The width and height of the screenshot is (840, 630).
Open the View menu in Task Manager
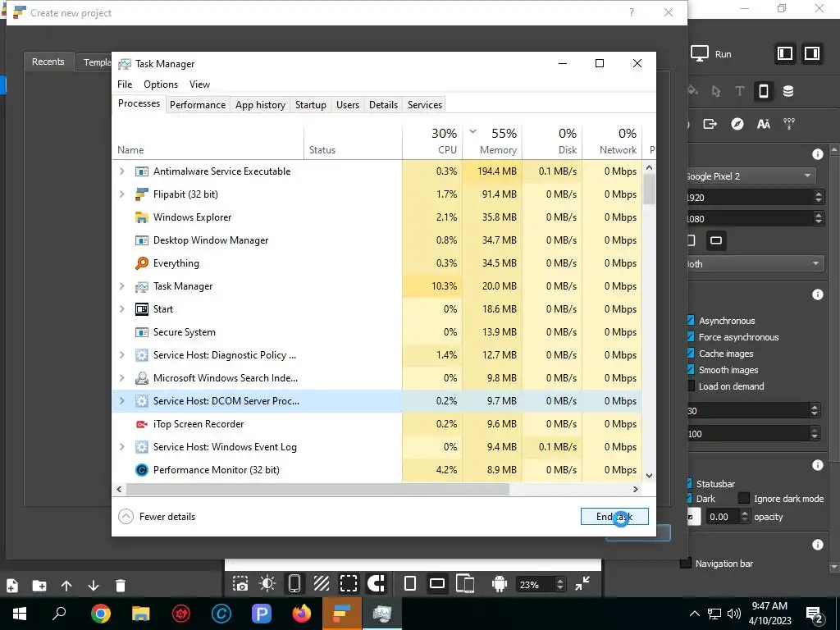click(x=199, y=84)
